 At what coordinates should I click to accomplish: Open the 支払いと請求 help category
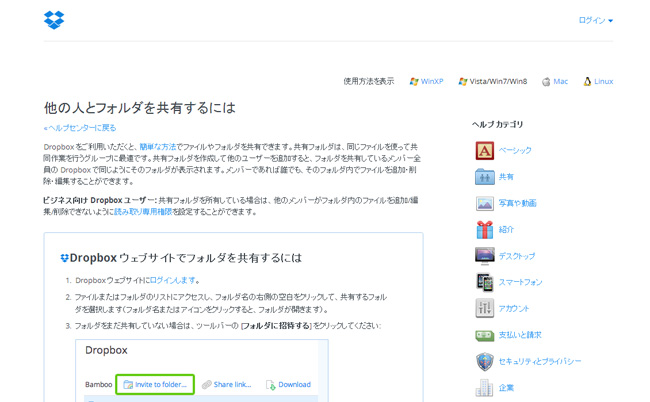[520, 335]
